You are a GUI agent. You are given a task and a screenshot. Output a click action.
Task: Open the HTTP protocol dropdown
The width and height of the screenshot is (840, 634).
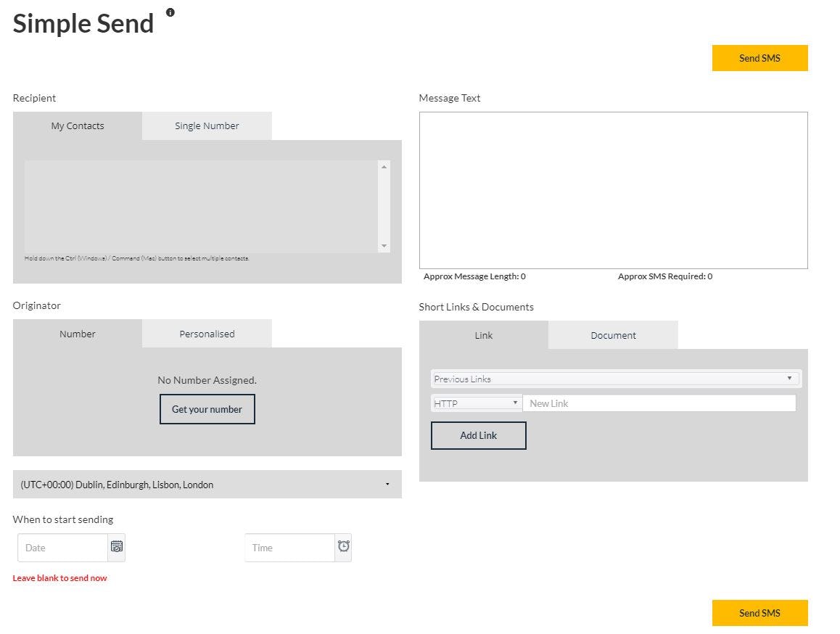click(476, 403)
